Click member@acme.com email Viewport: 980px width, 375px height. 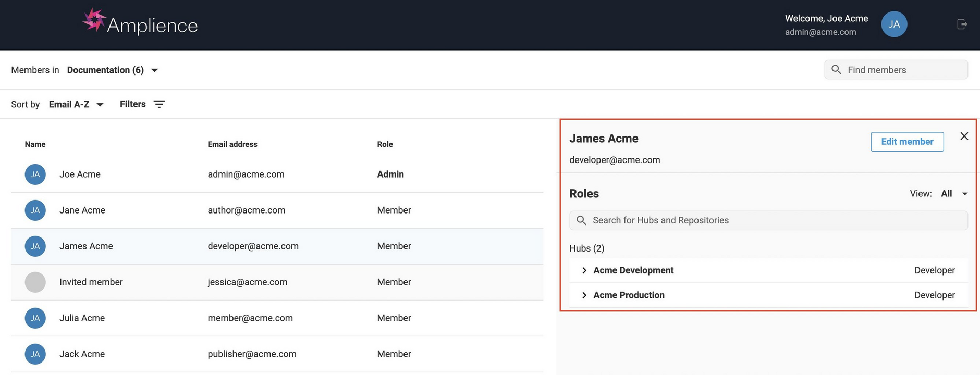tap(250, 318)
